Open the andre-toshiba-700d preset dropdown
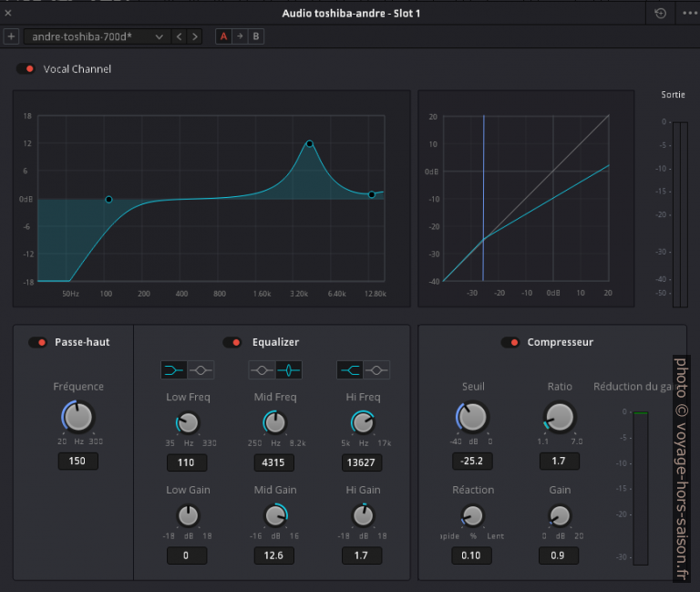This screenshot has width=700, height=592. [97, 36]
